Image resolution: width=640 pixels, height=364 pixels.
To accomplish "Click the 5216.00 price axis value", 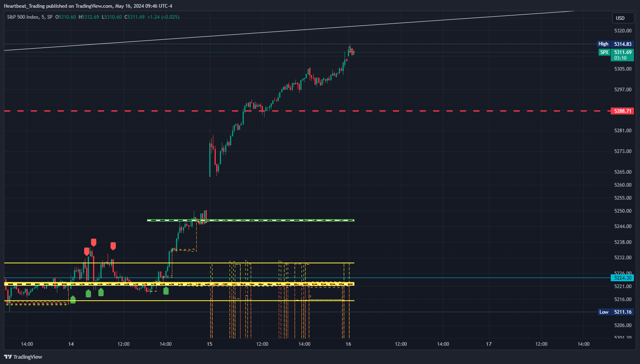I will click(623, 299).
